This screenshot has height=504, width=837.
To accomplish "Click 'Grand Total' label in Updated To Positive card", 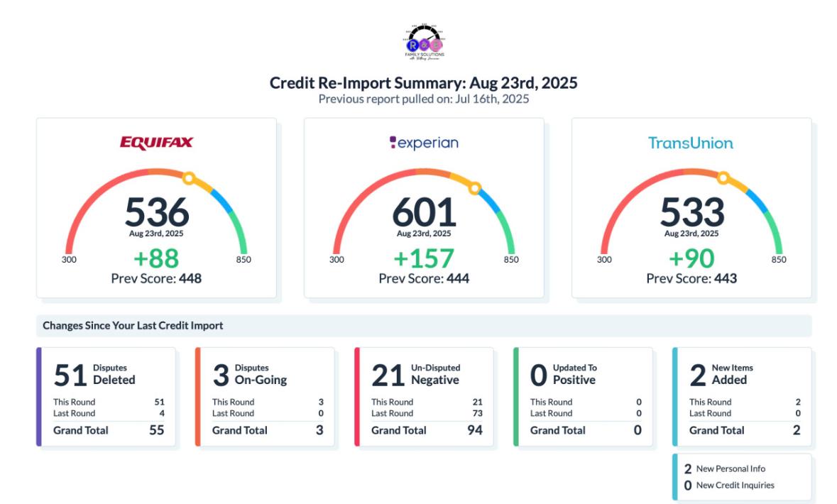I will click(557, 430).
